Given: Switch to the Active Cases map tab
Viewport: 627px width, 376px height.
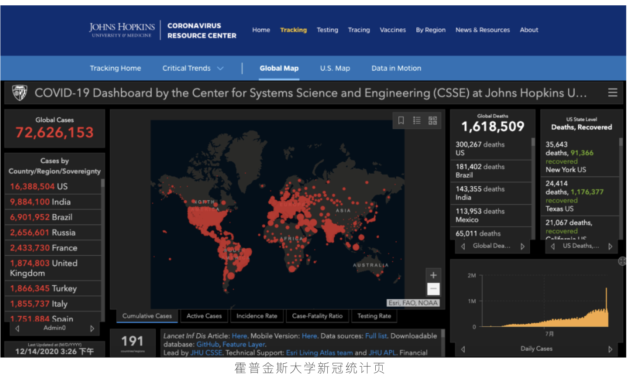Looking at the screenshot, I should point(204,316).
